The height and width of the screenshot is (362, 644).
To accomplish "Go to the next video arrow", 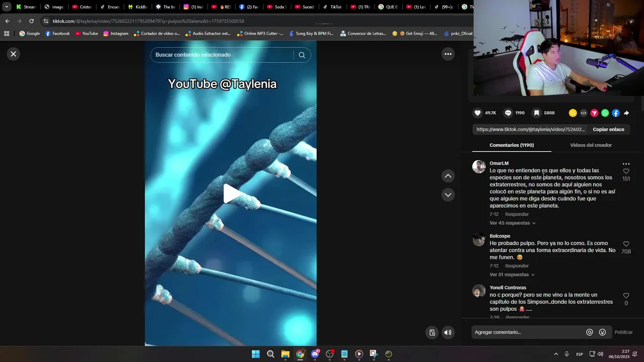I will (448, 195).
